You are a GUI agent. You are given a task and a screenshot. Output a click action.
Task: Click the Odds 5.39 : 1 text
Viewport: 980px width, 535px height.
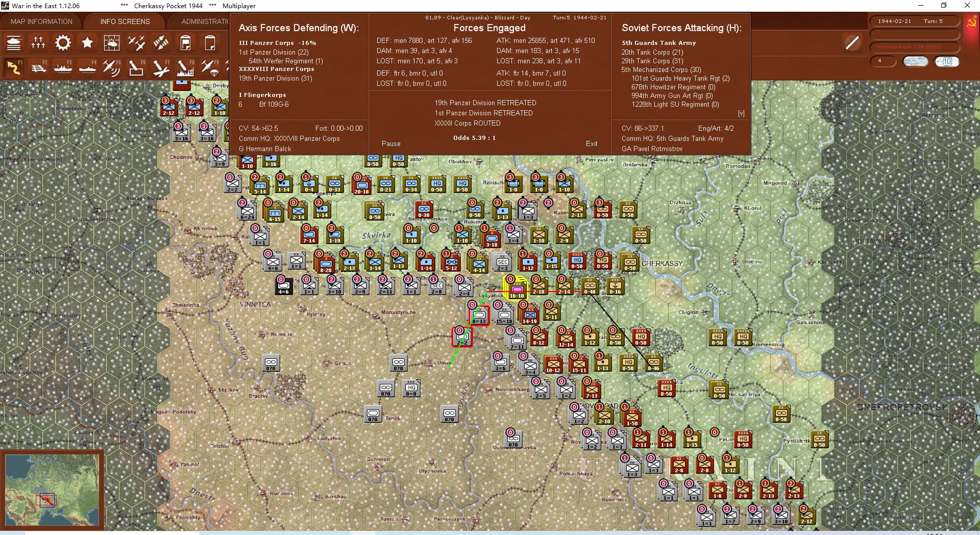point(474,138)
